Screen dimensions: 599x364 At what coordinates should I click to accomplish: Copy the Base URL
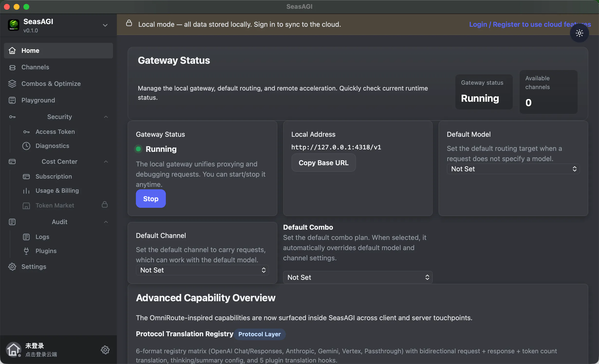coord(324,163)
